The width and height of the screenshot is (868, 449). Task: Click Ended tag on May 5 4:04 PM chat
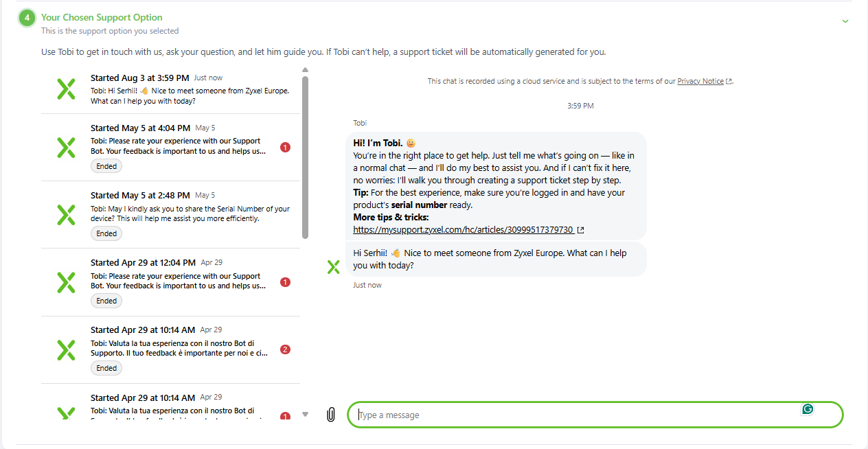click(106, 166)
